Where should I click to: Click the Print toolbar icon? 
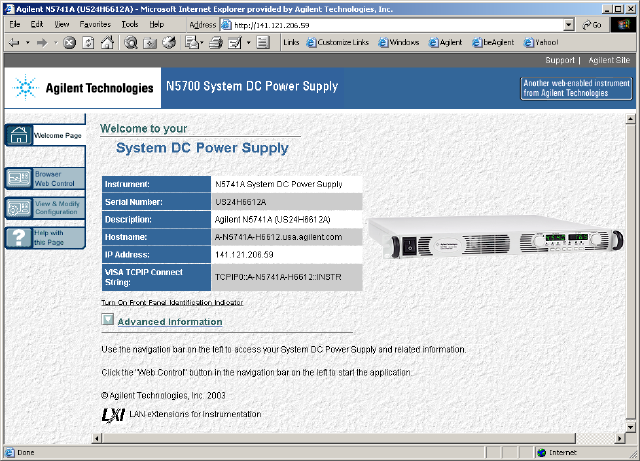[216, 42]
